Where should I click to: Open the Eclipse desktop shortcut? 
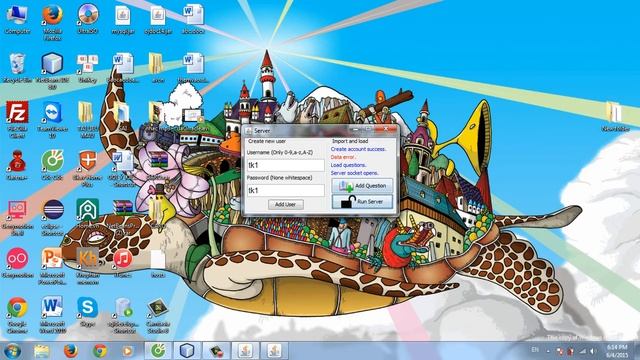(52, 217)
